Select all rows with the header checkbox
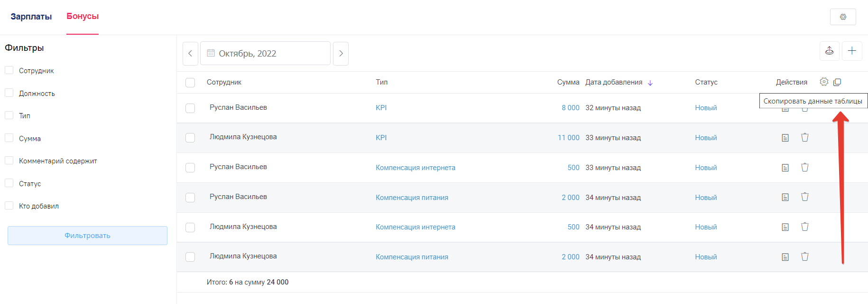 pos(190,83)
